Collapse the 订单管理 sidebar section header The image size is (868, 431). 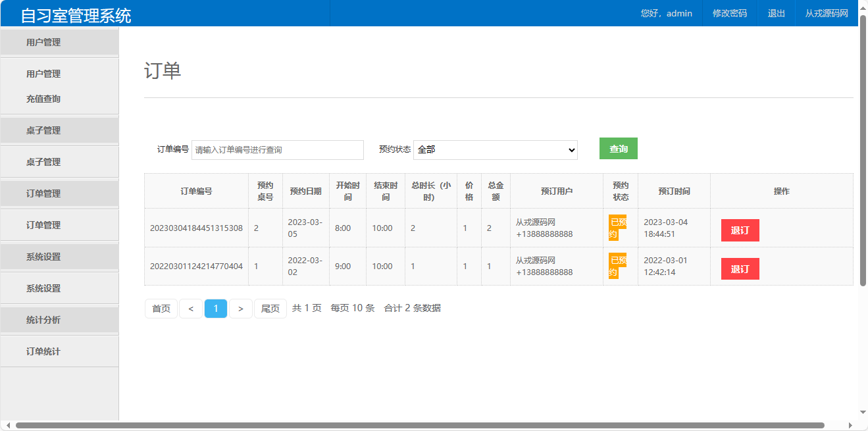43,193
